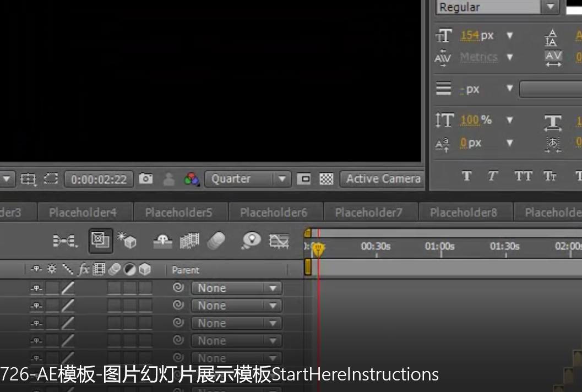Toggle quality slash on third layer row

[x=68, y=323]
